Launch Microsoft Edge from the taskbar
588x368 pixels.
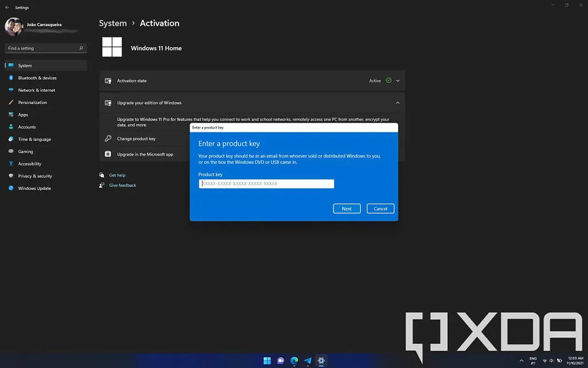[x=294, y=361]
